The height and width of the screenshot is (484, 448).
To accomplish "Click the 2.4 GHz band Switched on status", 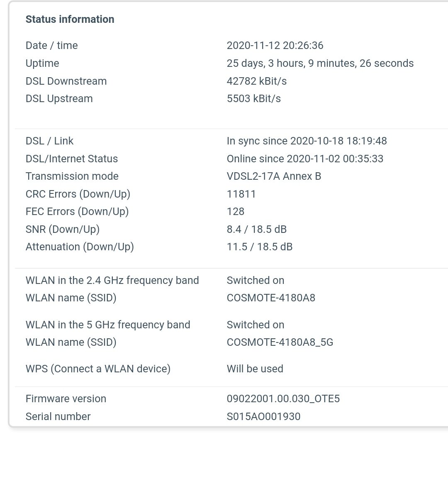I will (x=256, y=280).
